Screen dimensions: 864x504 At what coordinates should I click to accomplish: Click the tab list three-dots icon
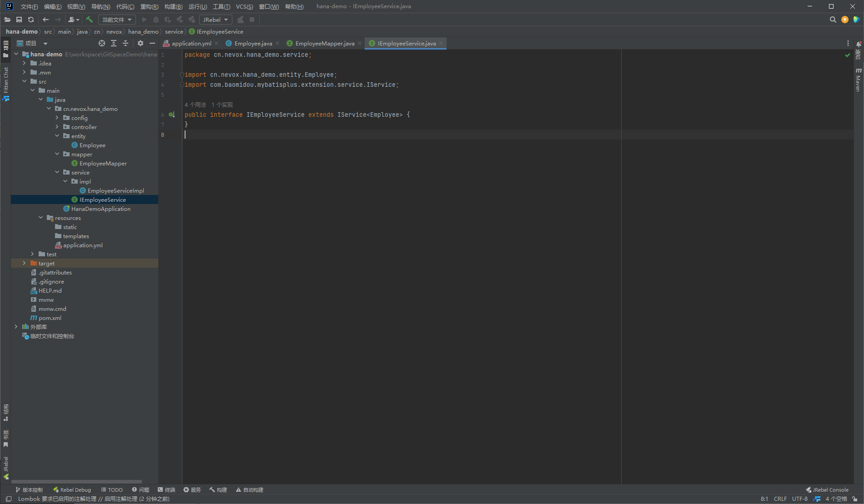848,43
